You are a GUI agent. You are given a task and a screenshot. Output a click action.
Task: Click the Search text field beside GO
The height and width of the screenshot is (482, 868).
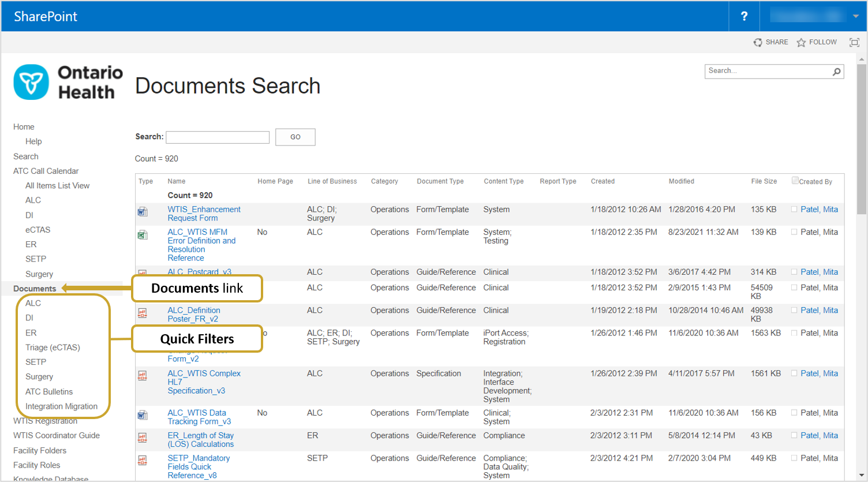(x=218, y=137)
